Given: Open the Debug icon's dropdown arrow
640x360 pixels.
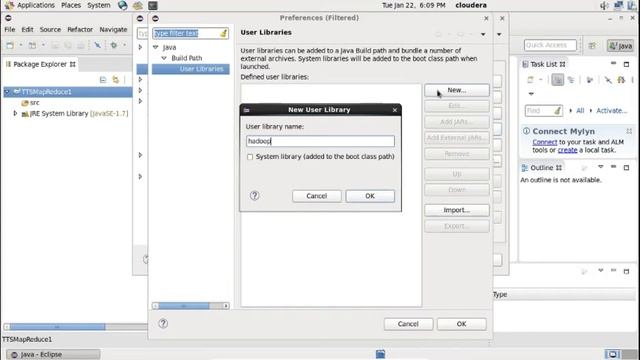Looking at the screenshot, I should tap(124, 45).
